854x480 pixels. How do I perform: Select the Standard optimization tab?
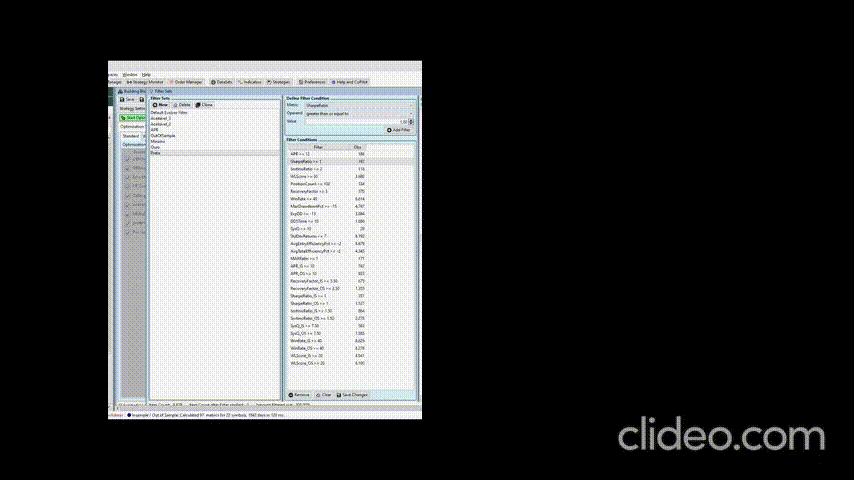(131, 136)
